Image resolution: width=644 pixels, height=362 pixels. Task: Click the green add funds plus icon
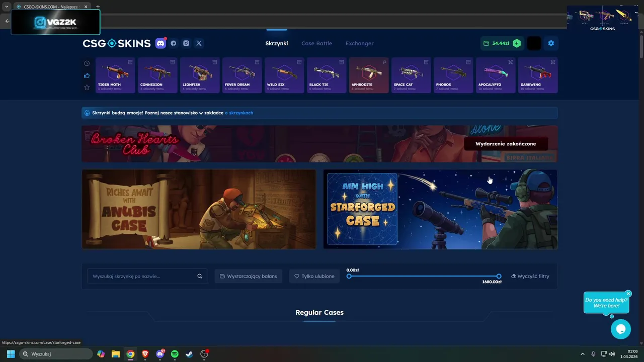(x=517, y=43)
